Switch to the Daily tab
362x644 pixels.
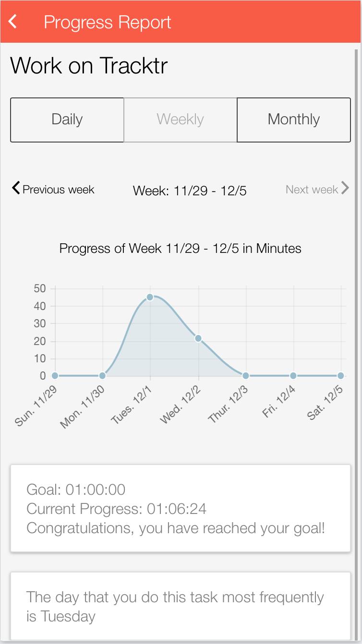pyautogui.click(x=67, y=120)
